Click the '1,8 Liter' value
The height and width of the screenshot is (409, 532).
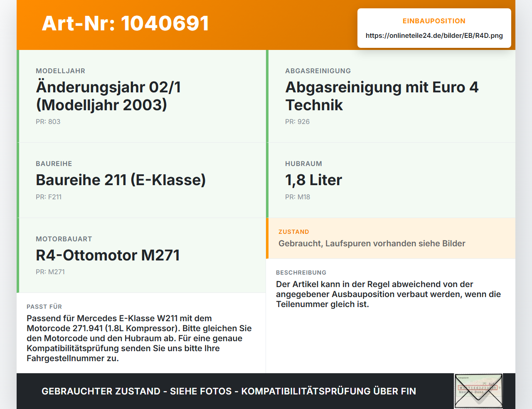pyautogui.click(x=313, y=180)
